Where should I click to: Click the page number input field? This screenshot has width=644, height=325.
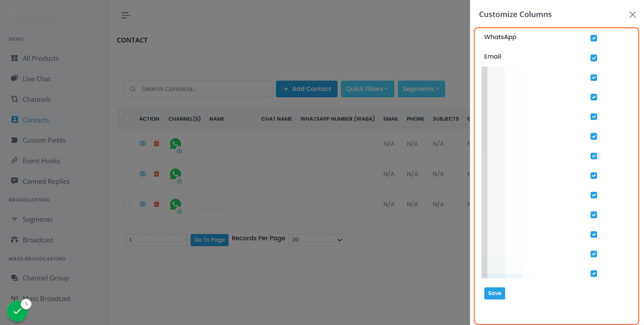point(156,240)
